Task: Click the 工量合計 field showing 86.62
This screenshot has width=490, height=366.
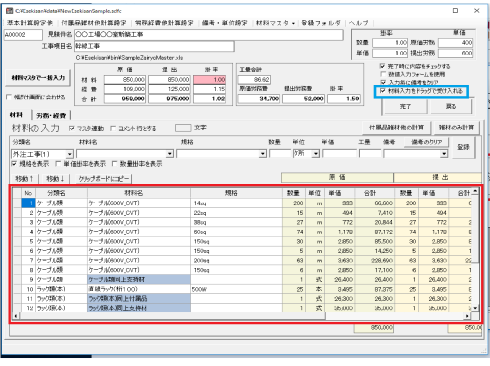Action: pos(254,80)
